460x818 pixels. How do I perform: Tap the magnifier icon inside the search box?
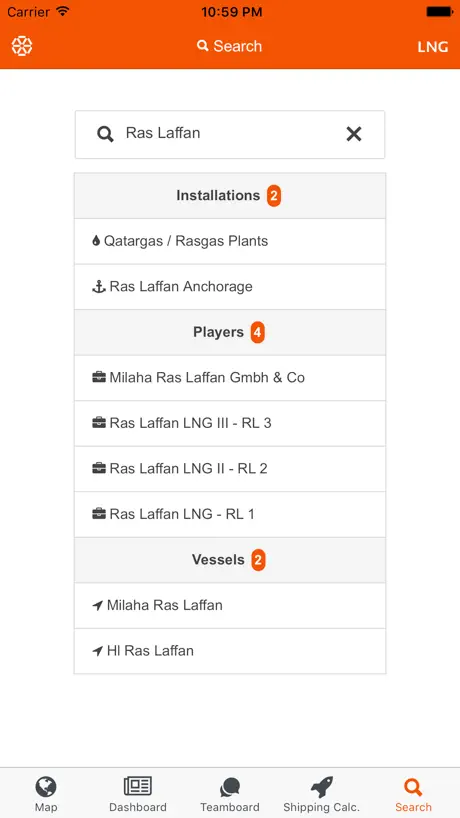click(105, 134)
